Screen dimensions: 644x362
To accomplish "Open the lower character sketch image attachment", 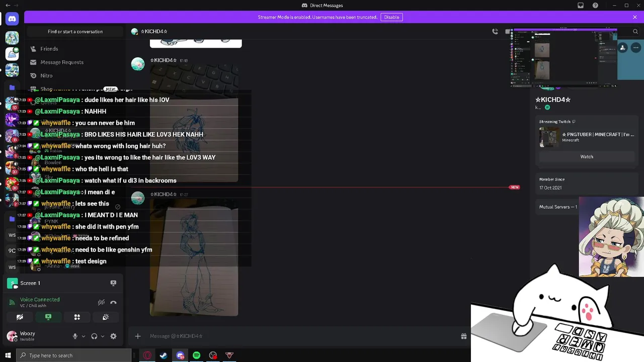I will click(194, 257).
